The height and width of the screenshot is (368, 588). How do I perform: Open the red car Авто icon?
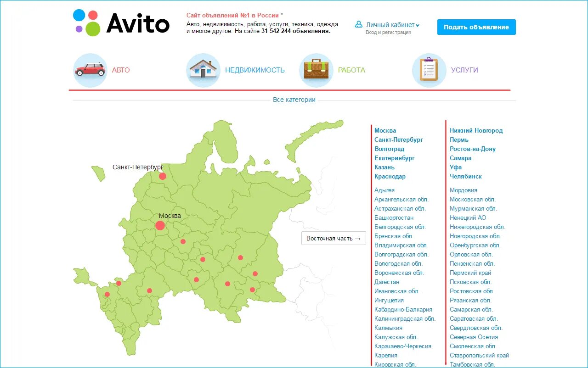coord(90,70)
